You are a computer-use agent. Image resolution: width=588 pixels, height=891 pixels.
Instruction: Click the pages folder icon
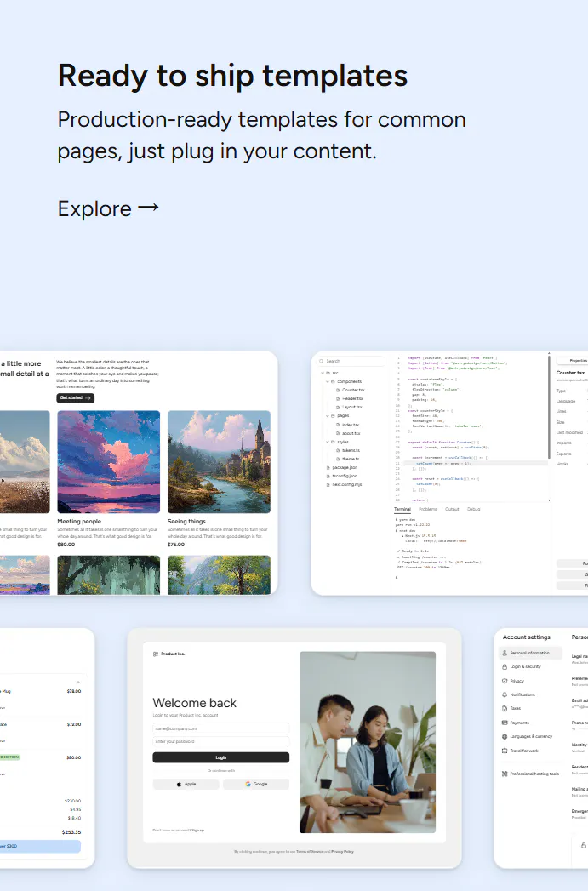[x=333, y=416]
